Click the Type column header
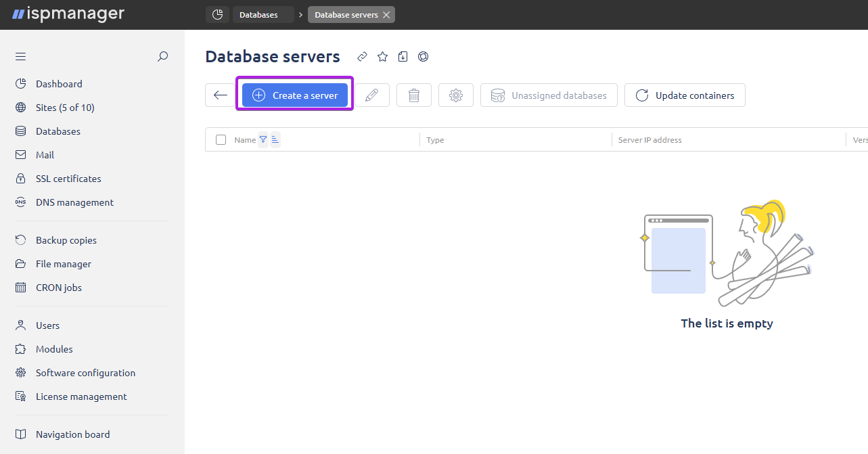Viewport: 868px width, 454px height. tap(435, 140)
